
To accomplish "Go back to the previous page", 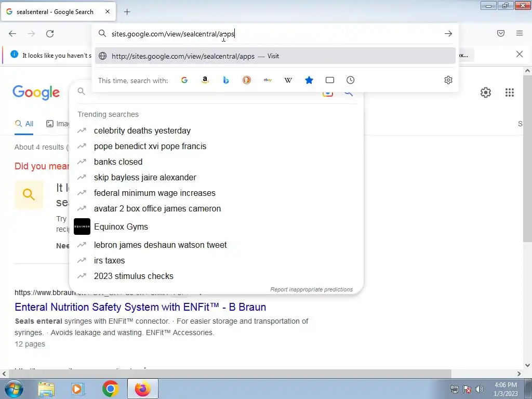I will (x=12, y=34).
